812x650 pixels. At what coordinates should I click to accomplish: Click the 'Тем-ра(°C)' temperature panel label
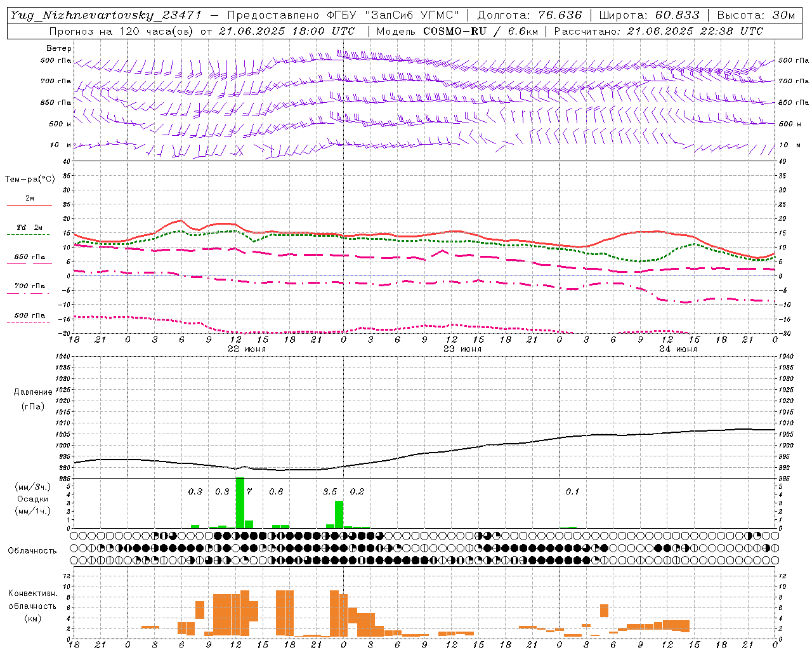pyautogui.click(x=30, y=180)
